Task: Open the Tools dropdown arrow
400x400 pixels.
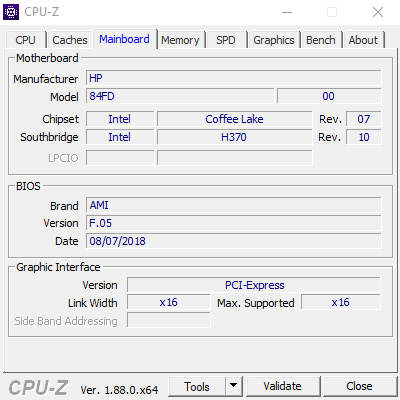Action: (x=234, y=386)
